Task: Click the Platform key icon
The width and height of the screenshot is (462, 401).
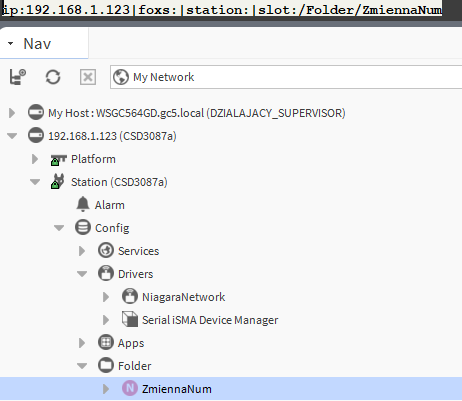Action: click(59, 159)
